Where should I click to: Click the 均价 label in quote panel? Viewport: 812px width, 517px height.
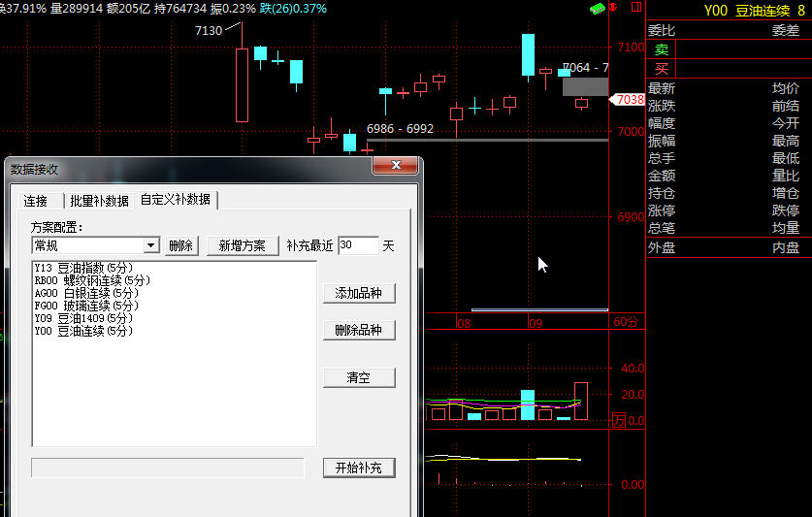click(x=786, y=88)
